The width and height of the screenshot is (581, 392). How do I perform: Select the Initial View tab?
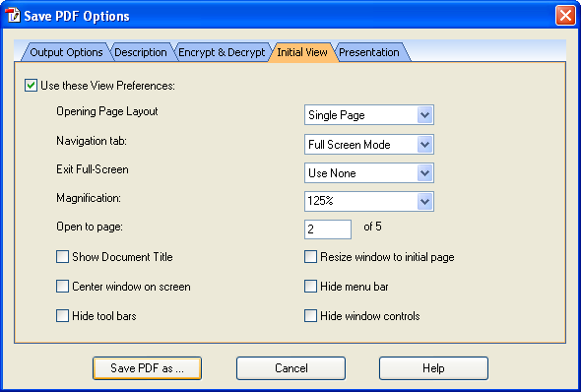(302, 52)
